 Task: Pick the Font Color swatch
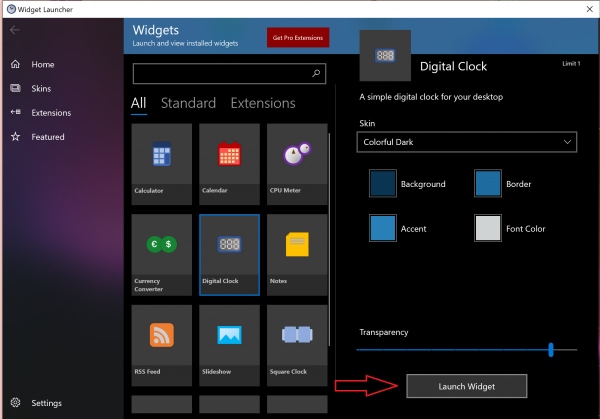488,228
